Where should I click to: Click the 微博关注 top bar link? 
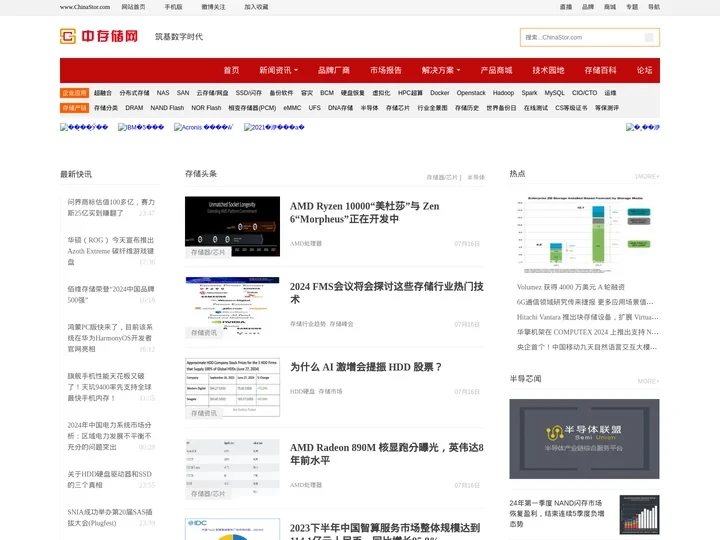point(213,7)
